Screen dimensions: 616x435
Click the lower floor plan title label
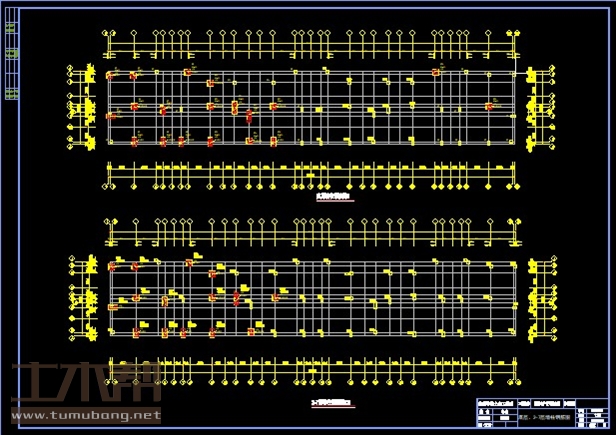[332, 403]
